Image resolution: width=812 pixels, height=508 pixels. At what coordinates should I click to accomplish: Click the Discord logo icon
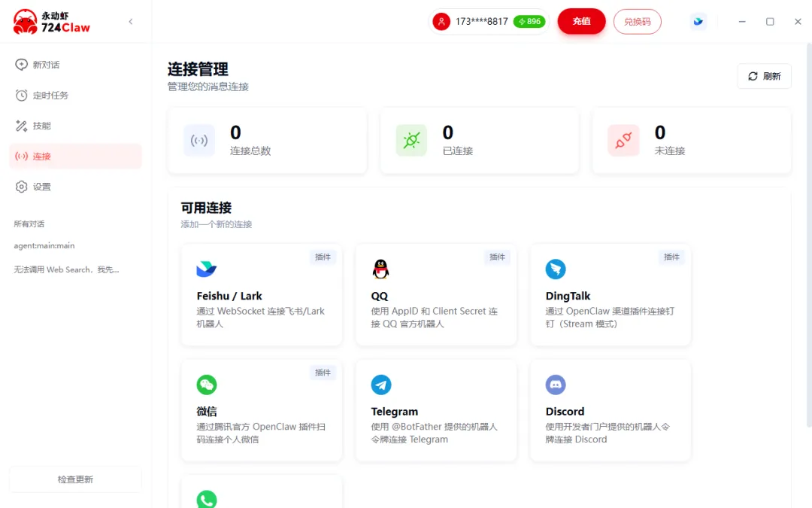coord(556,385)
